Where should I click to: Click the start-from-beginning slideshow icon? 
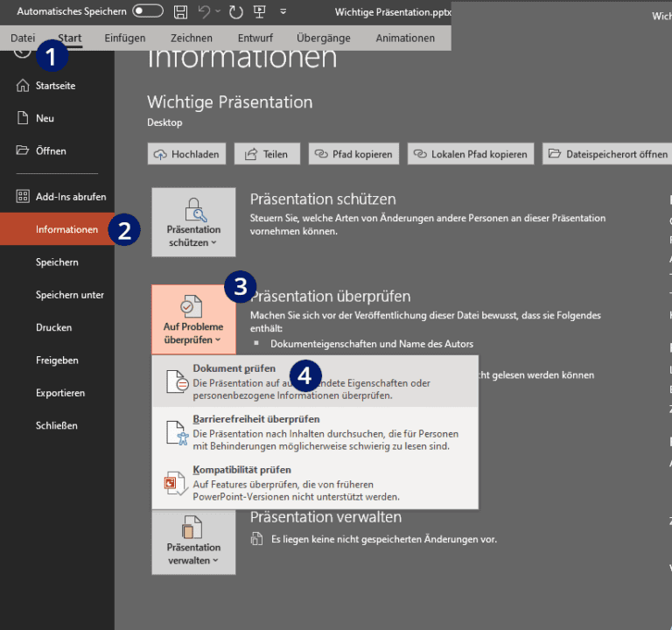coord(260,12)
